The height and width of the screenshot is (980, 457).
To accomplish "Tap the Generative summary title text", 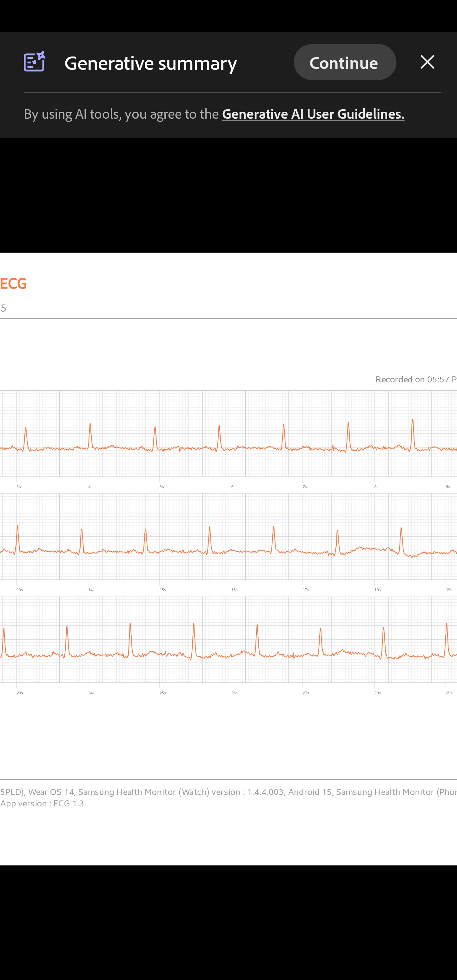I will 150,63.
